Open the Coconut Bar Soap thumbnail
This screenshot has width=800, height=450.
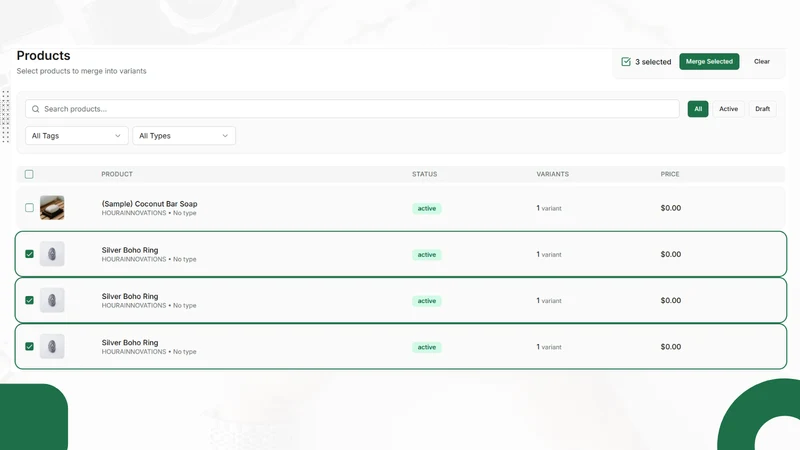pos(52,208)
